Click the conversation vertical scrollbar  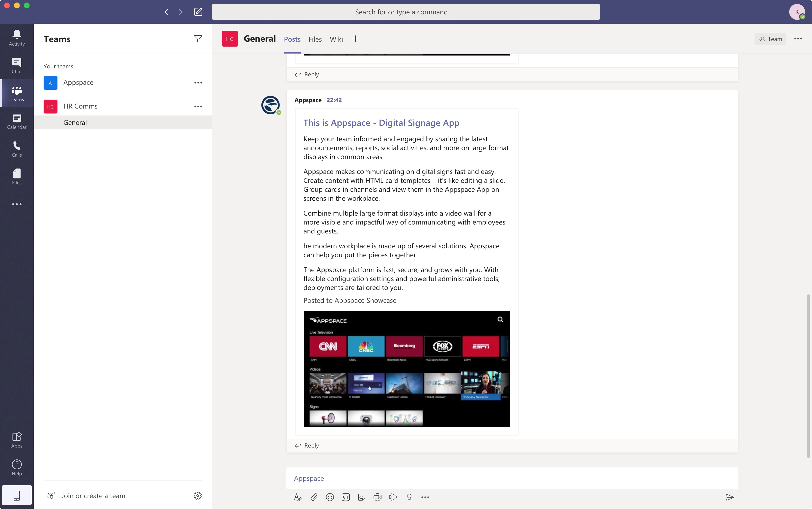808,375
